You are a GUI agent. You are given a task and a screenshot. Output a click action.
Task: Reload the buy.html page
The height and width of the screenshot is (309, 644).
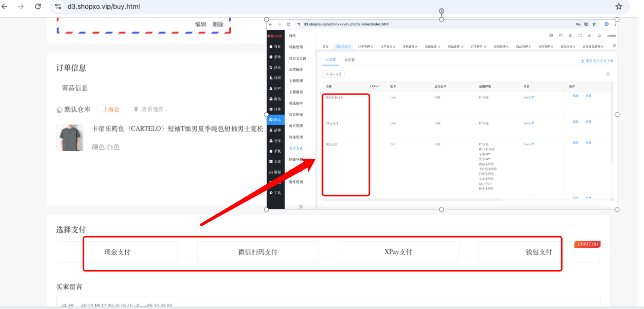click(38, 6)
